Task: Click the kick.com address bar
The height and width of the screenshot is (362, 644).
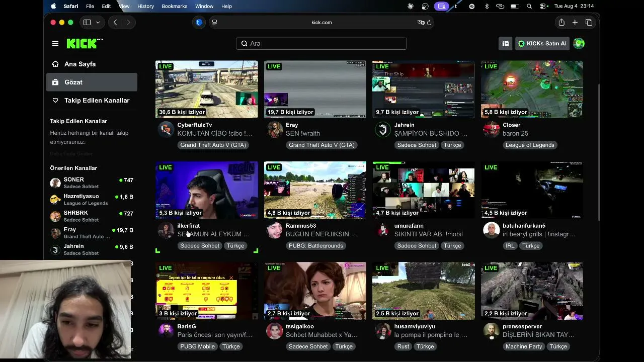Action: 321,22
